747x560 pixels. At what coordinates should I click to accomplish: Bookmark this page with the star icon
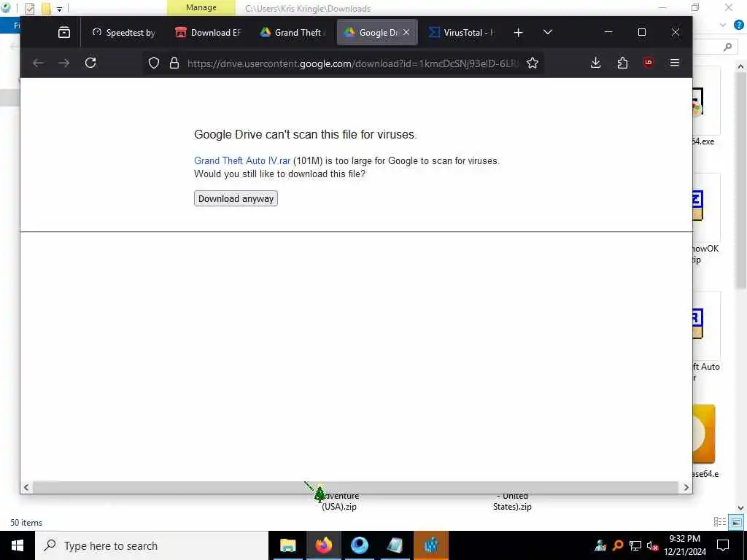click(x=533, y=63)
